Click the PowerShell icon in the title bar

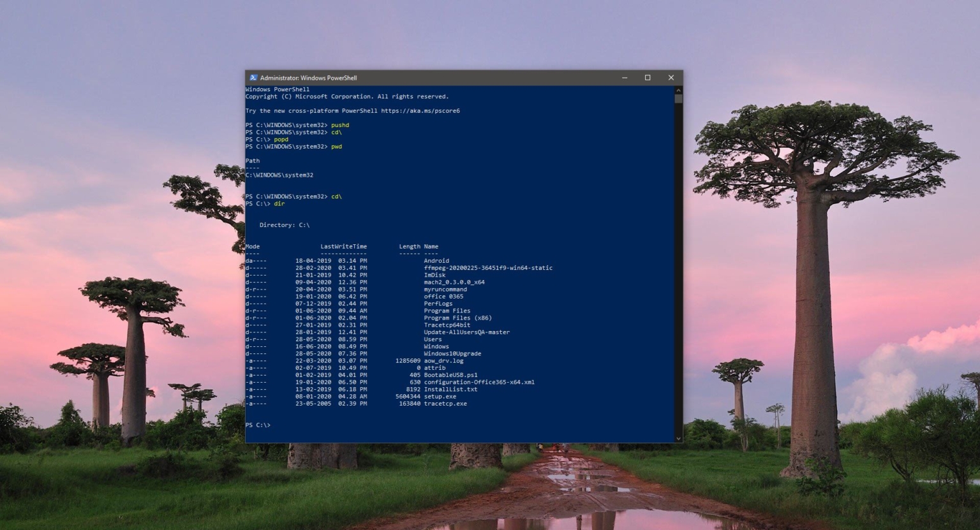[254, 77]
